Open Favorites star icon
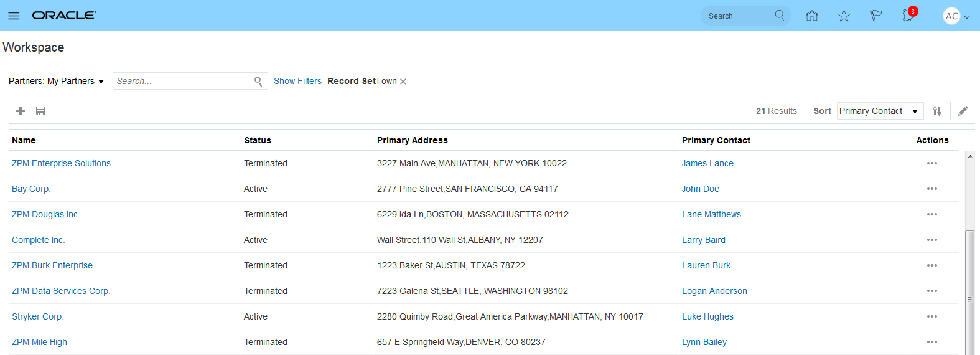 click(x=844, y=16)
